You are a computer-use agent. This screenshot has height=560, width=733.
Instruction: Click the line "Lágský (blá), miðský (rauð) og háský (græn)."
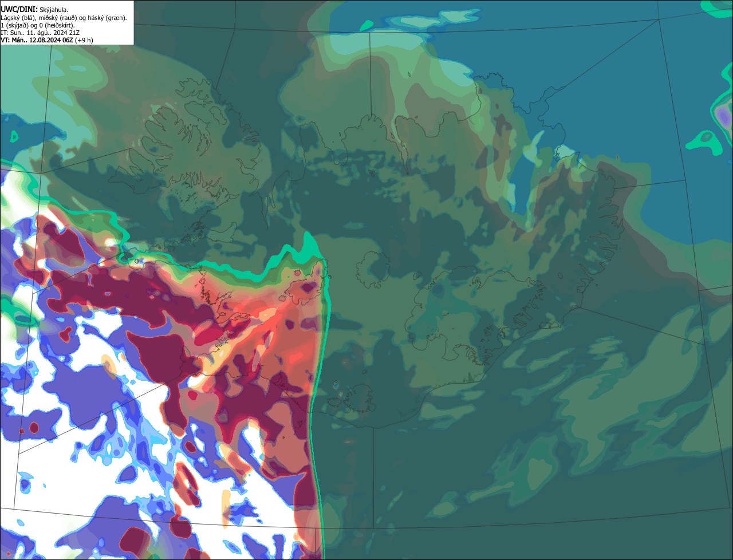pos(64,18)
